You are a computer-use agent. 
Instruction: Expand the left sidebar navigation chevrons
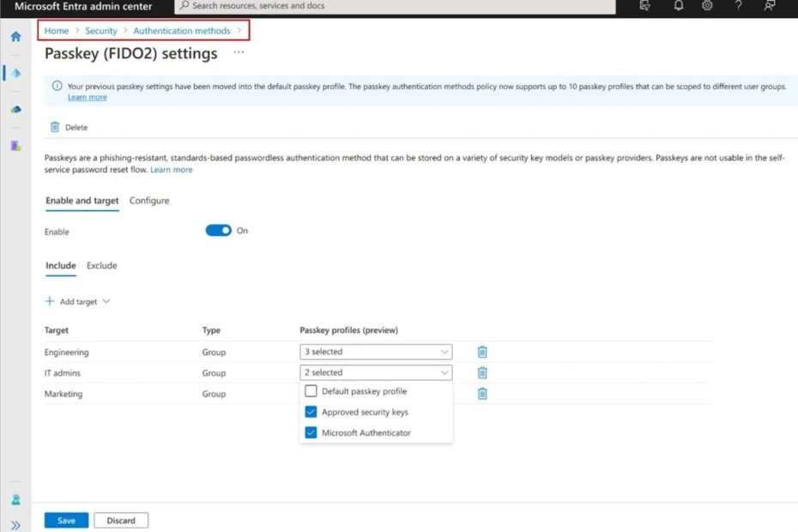pyautogui.click(x=15, y=524)
